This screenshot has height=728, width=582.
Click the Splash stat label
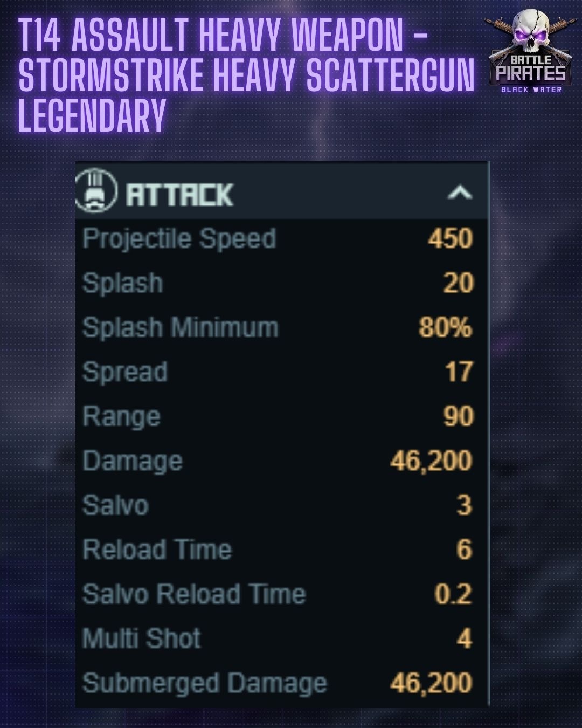[x=122, y=283]
